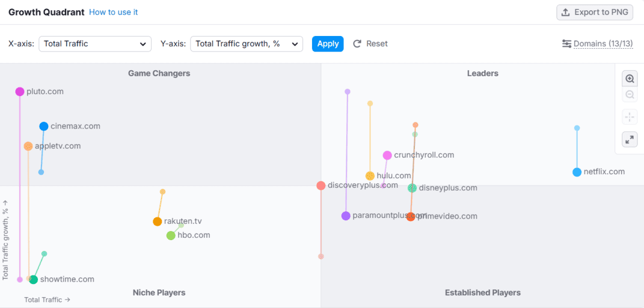The width and height of the screenshot is (644, 308).
Task: Click the circular arrow Reset icon
Action: click(357, 44)
